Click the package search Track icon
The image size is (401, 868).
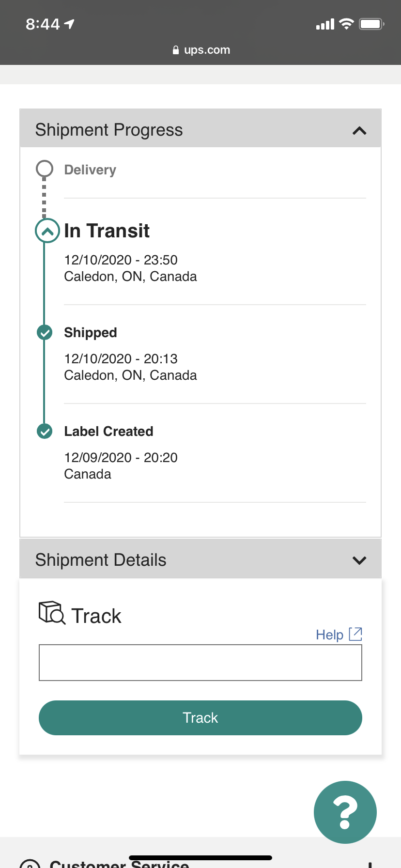point(52,613)
